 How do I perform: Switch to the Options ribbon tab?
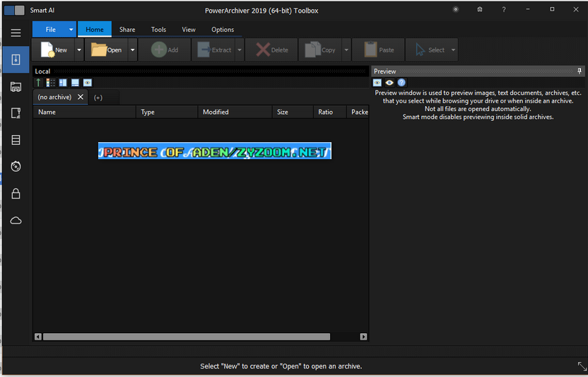(223, 29)
